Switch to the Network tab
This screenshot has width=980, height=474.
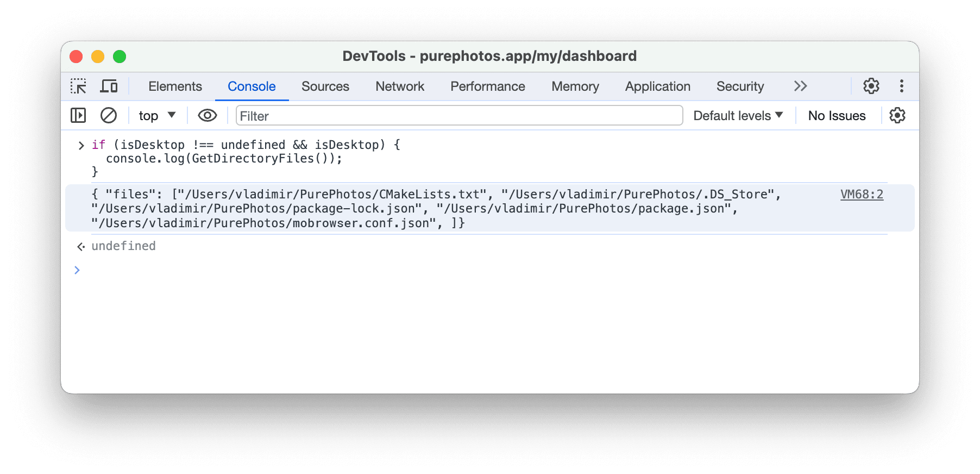tap(399, 86)
